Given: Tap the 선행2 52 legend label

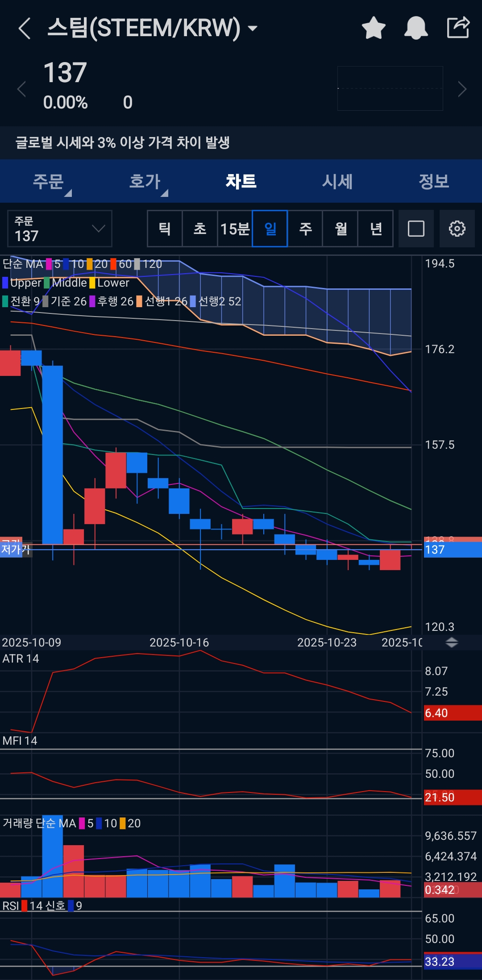Looking at the screenshot, I should pyautogui.click(x=216, y=301).
